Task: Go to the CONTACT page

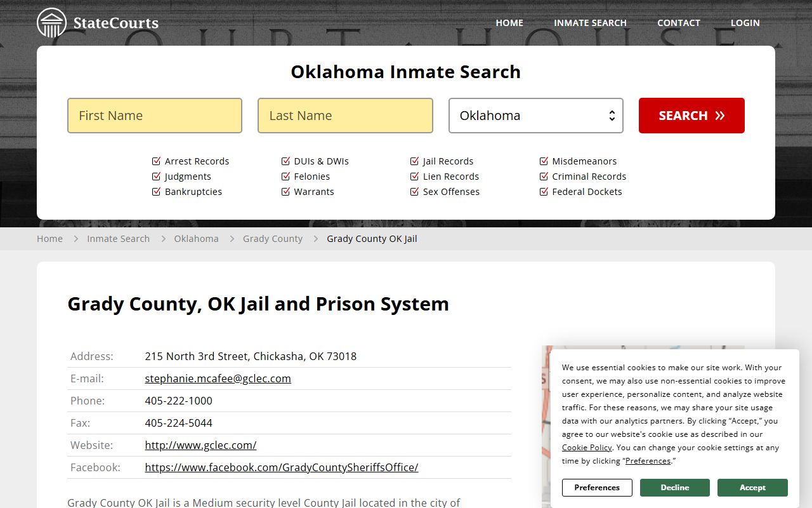Action: (679, 23)
